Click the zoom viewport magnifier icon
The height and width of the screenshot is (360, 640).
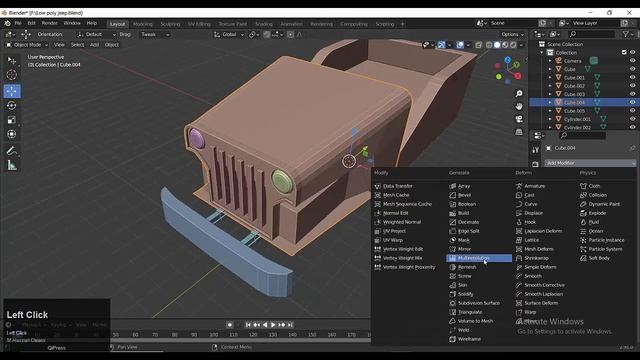point(519,94)
